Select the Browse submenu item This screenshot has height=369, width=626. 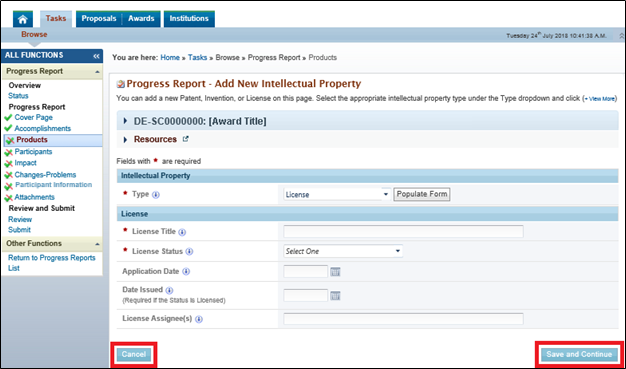pyautogui.click(x=34, y=35)
